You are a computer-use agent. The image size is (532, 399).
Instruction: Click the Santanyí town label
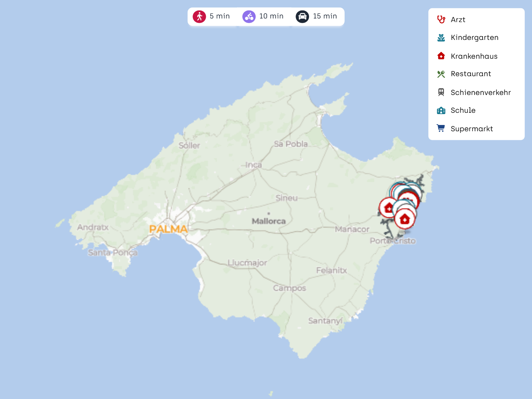pyautogui.click(x=326, y=321)
